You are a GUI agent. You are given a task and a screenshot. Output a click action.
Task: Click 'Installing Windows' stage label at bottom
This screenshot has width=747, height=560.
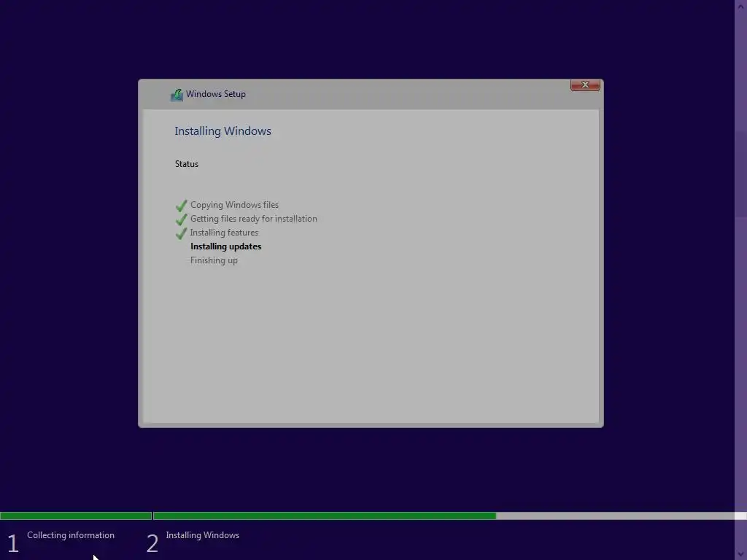(203, 535)
